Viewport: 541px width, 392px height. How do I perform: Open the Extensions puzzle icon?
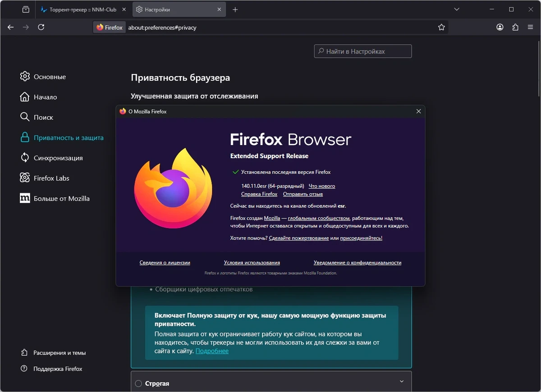515,27
